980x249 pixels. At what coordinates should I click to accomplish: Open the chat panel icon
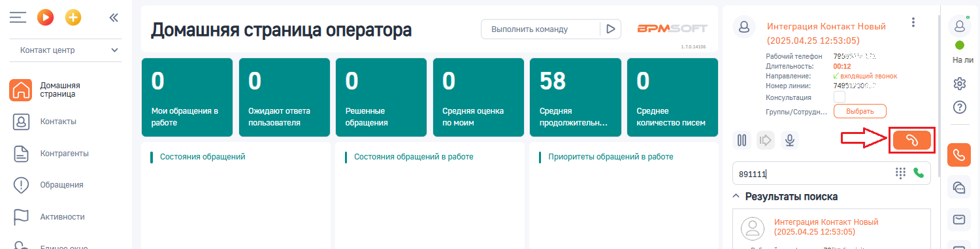pos(960,188)
